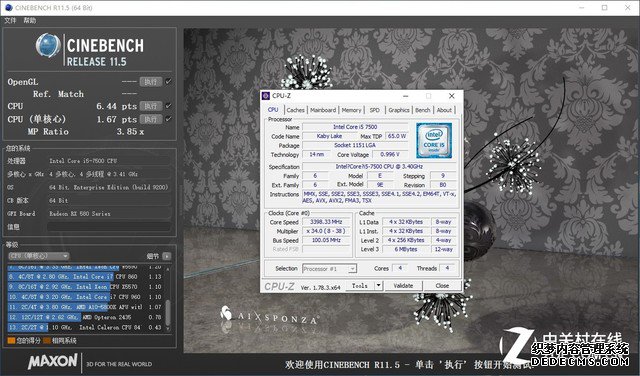The width and height of the screenshot is (640, 376).
Task: Click the MP Ratio 3.85 x value
Action: (x=130, y=132)
